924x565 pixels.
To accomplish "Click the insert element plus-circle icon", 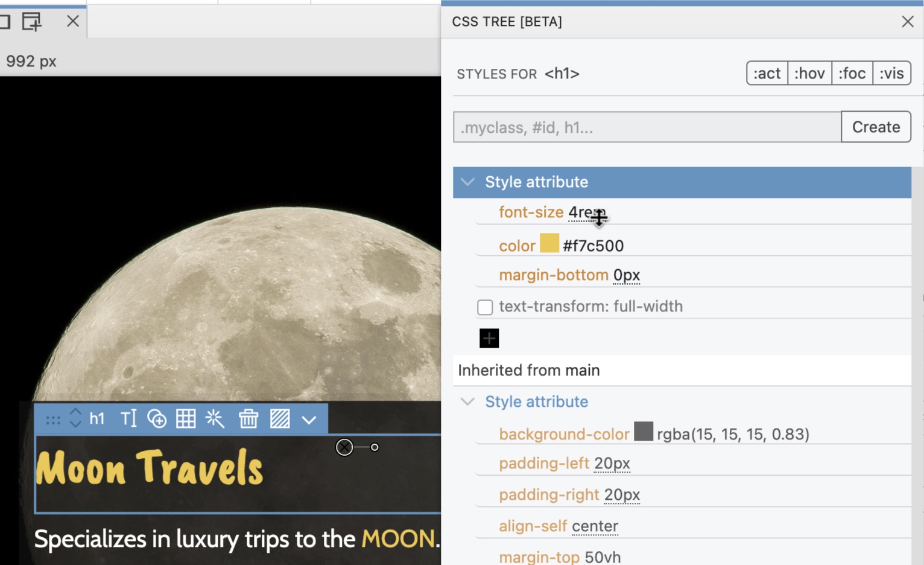I will click(x=157, y=418).
